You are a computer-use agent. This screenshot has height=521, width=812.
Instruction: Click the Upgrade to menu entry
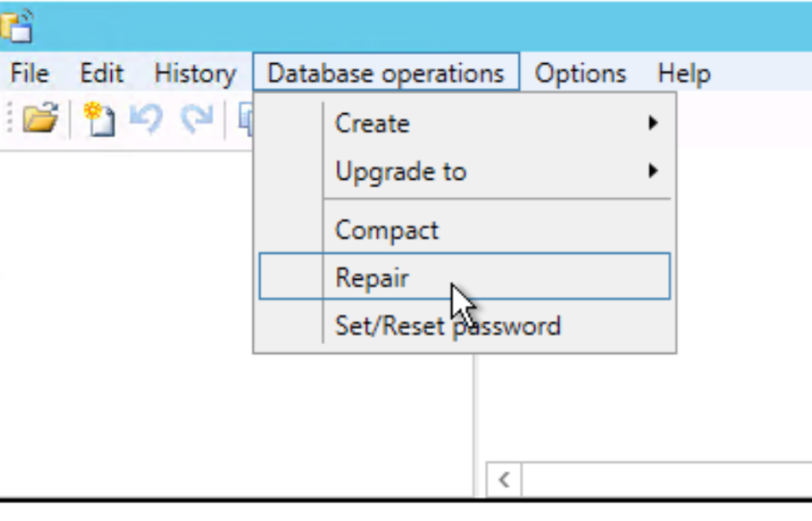point(400,172)
